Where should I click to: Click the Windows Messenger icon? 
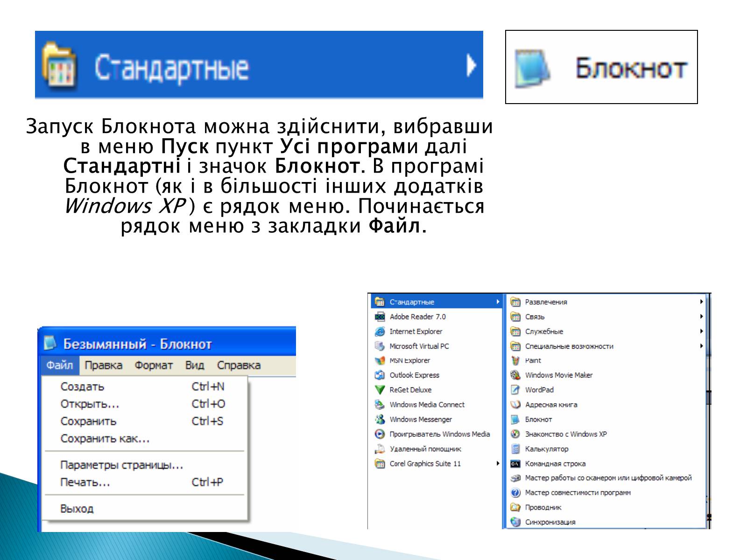click(x=380, y=420)
